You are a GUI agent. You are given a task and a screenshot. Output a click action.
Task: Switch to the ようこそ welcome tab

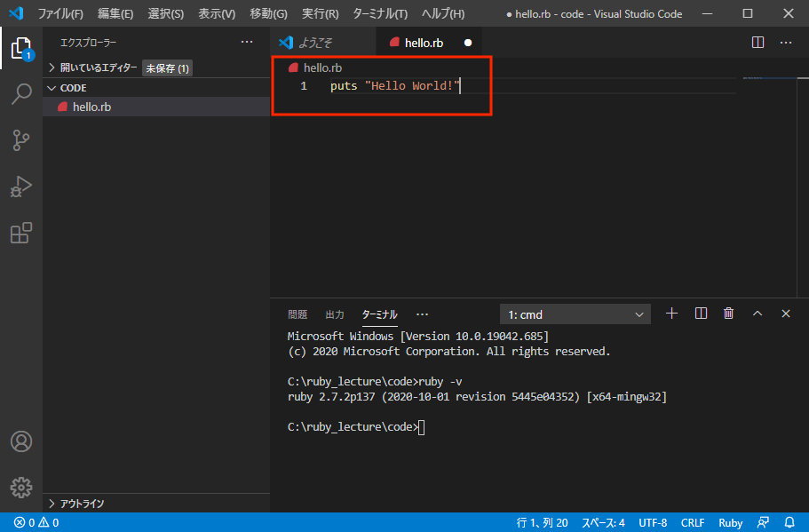point(323,43)
